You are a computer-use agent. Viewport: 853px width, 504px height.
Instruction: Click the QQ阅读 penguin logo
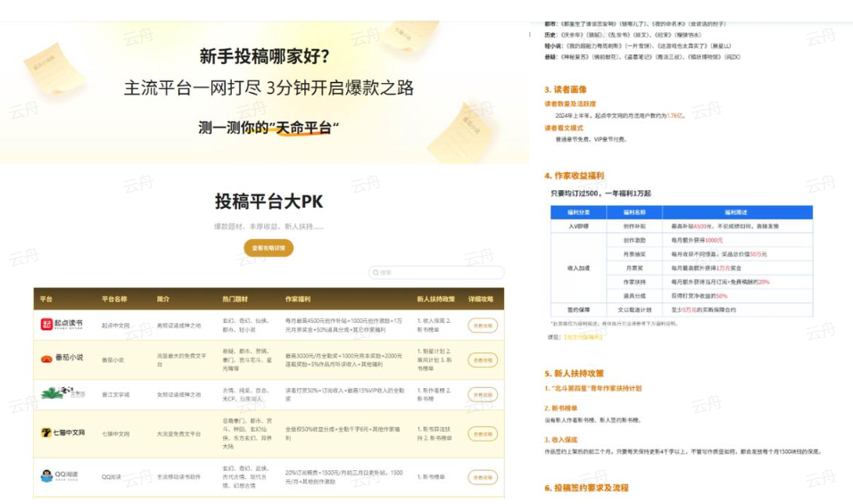coord(46,475)
